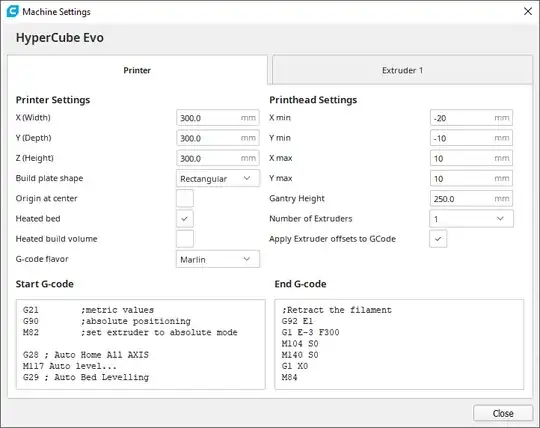This screenshot has height=428, width=540.
Task: Click the Y max input field
Action: tap(471, 178)
